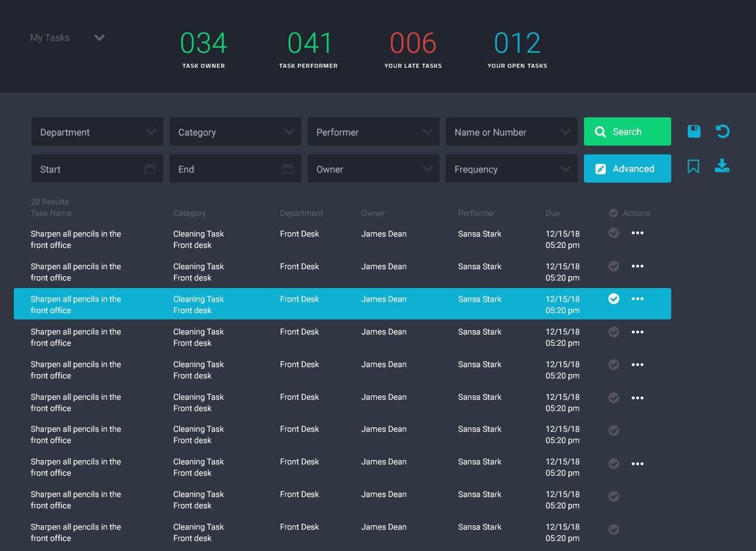Open the Department filter dropdown
Image resolution: width=756 pixels, height=551 pixels.
(97, 132)
